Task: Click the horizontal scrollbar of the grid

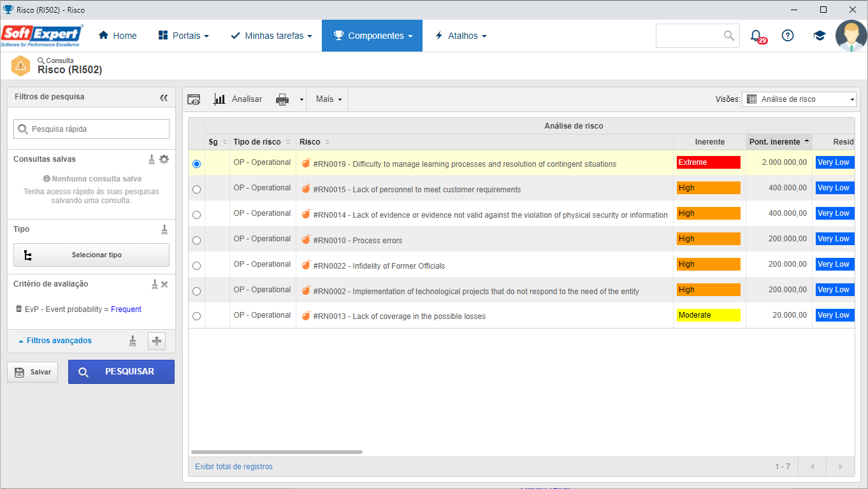Action: pos(277,452)
